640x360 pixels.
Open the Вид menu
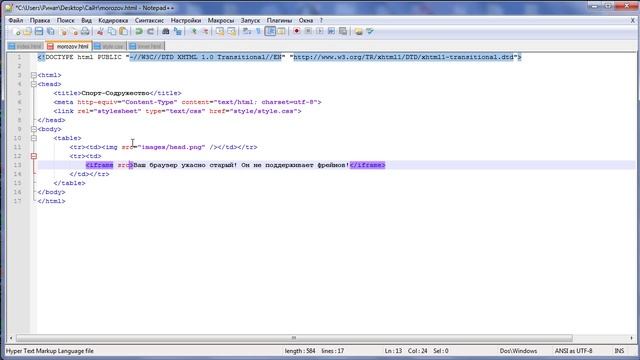86,20
